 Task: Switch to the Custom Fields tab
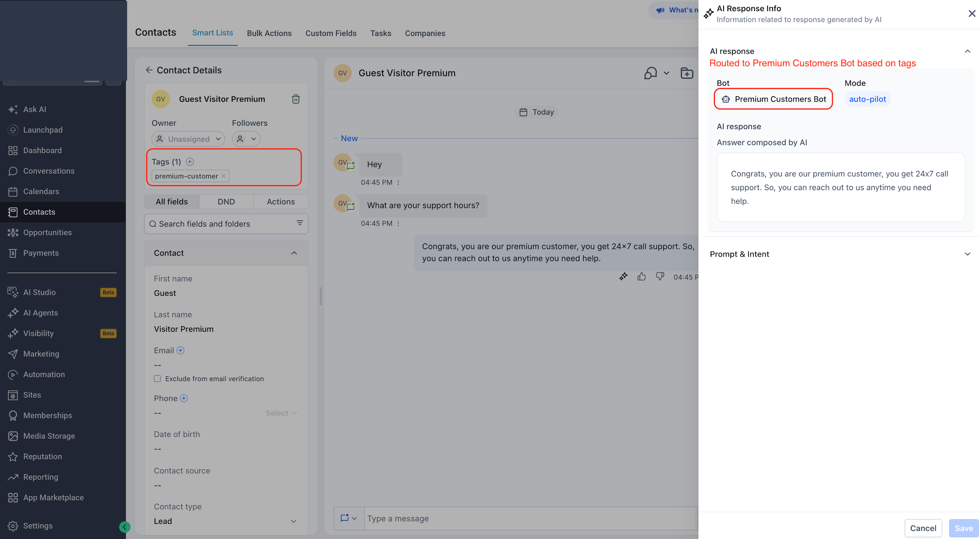point(331,33)
